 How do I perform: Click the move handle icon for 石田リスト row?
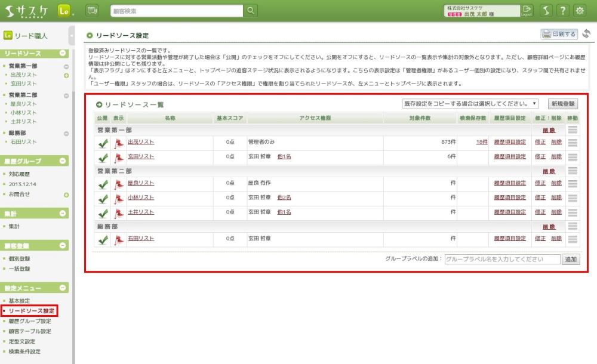click(x=573, y=239)
